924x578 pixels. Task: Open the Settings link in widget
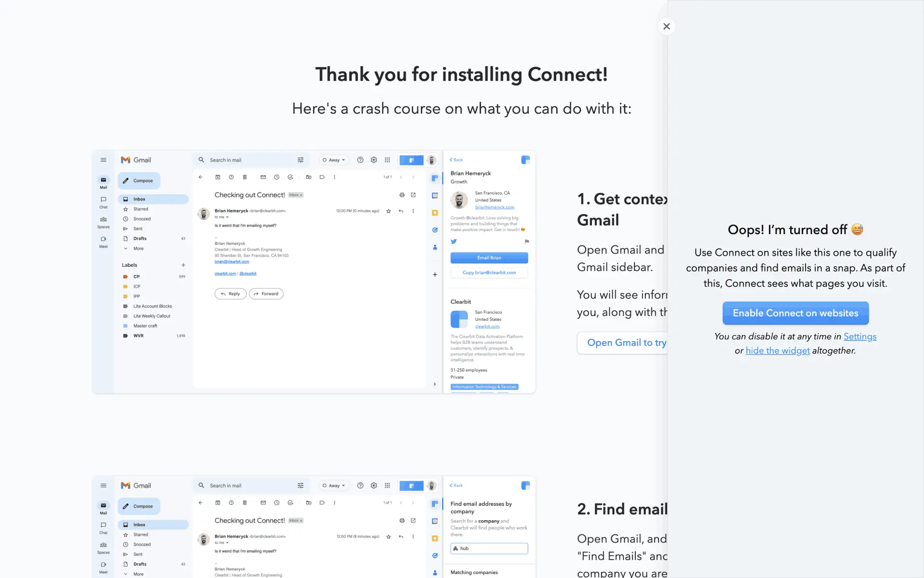click(860, 337)
